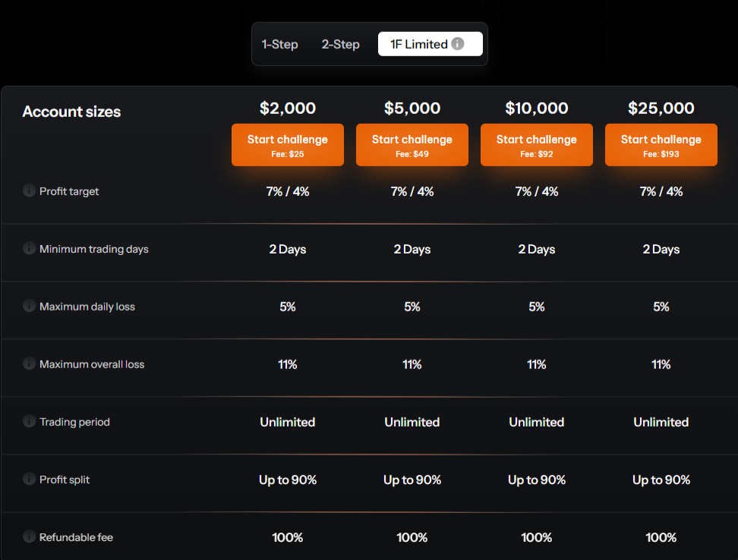Click the Account sizes heading
Viewport: 738px width, 560px height.
71,112
